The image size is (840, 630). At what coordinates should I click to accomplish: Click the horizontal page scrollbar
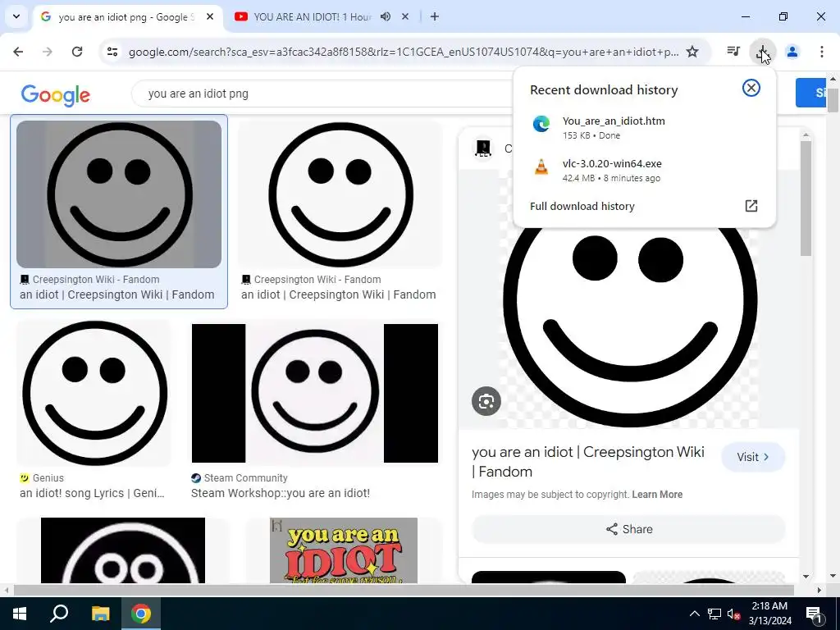coord(403,590)
